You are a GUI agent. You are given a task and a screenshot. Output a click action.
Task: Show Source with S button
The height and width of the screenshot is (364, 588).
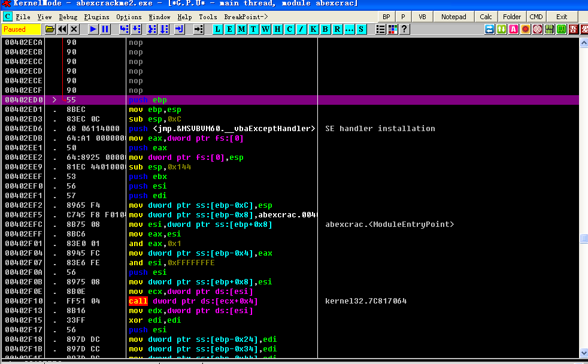point(361,29)
